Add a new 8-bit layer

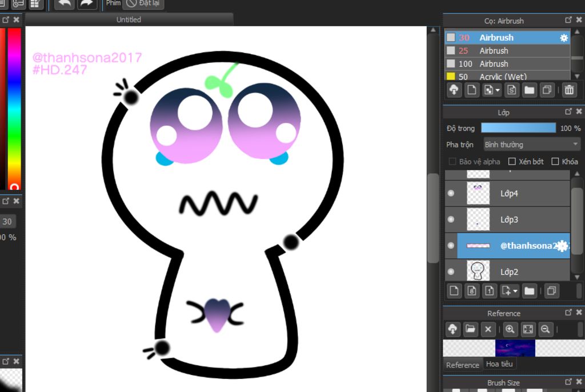pos(471,291)
